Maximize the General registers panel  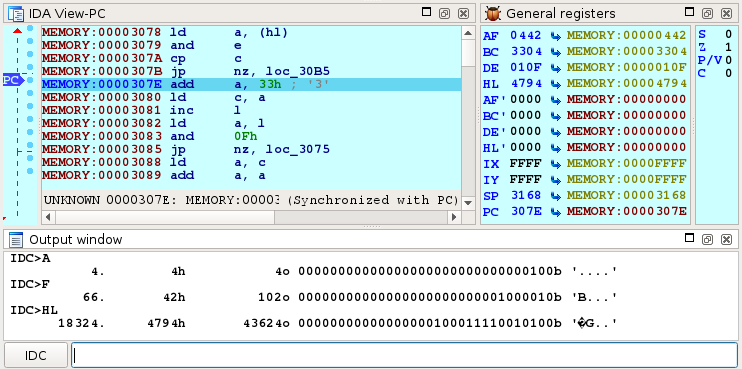pyautogui.click(x=689, y=12)
